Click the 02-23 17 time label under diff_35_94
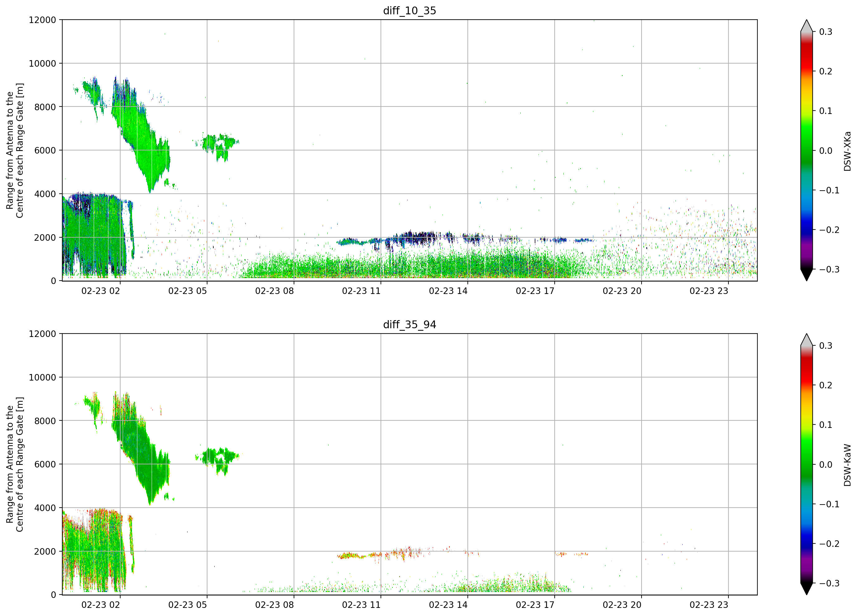Image resolution: width=858 pixels, height=616 pixels. [535, 605]
